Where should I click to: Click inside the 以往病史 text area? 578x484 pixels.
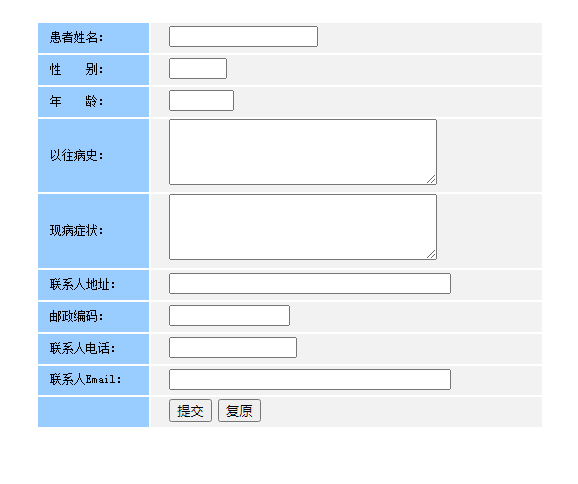coord(303,152)
